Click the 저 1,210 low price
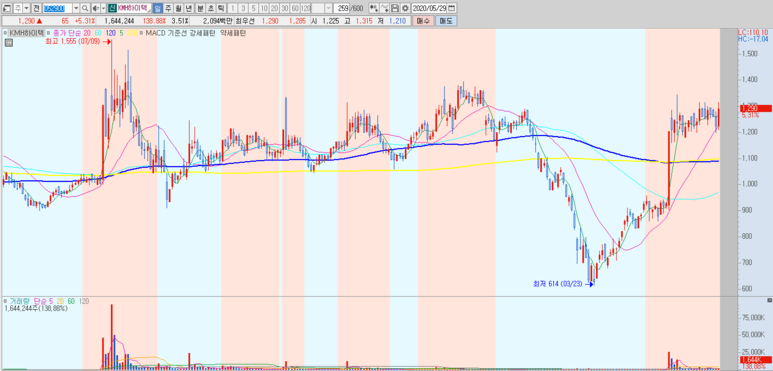The width and height of the screenshot is (773, 371). click(393, 21)
